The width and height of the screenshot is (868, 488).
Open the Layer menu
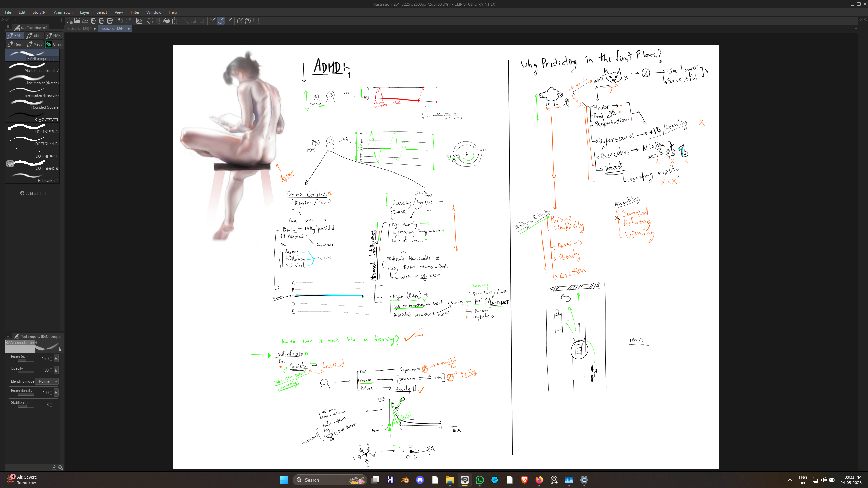[85, 12]
